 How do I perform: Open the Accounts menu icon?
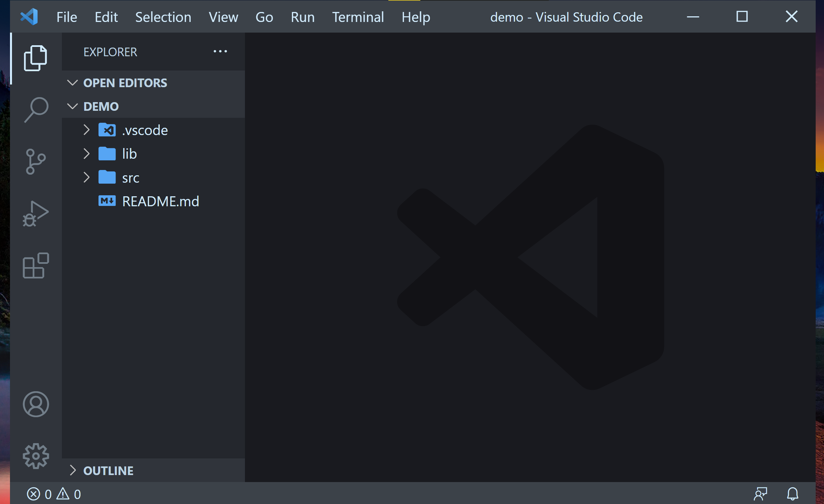click(36, 404)
